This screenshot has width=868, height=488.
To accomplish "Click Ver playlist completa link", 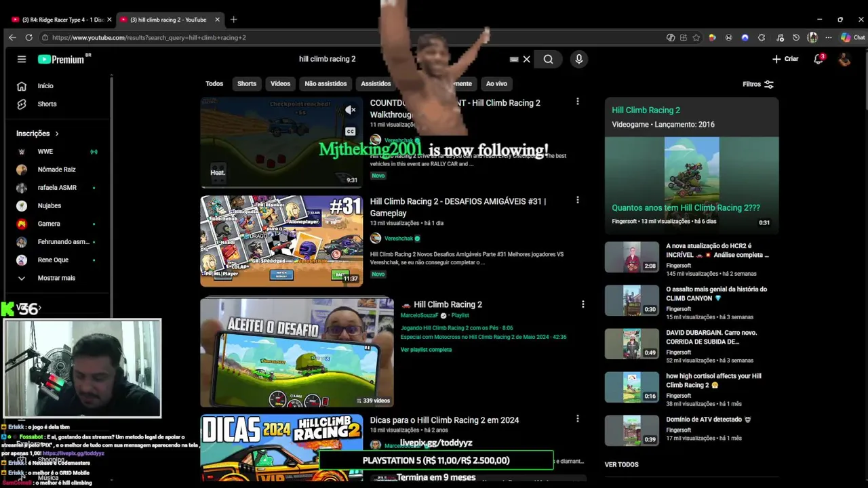I will click(x=426, y=350).
